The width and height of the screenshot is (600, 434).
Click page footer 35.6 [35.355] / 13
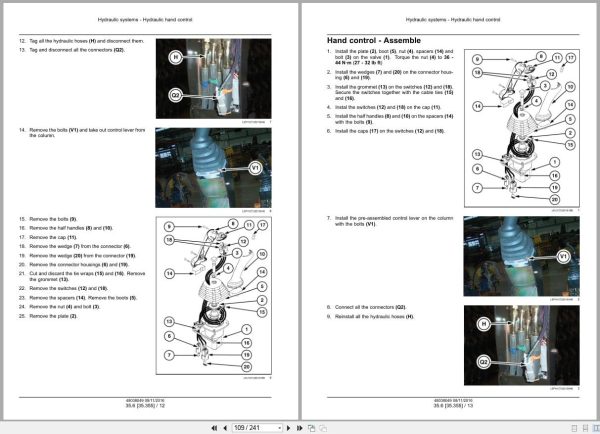click(x=453, y=405)
